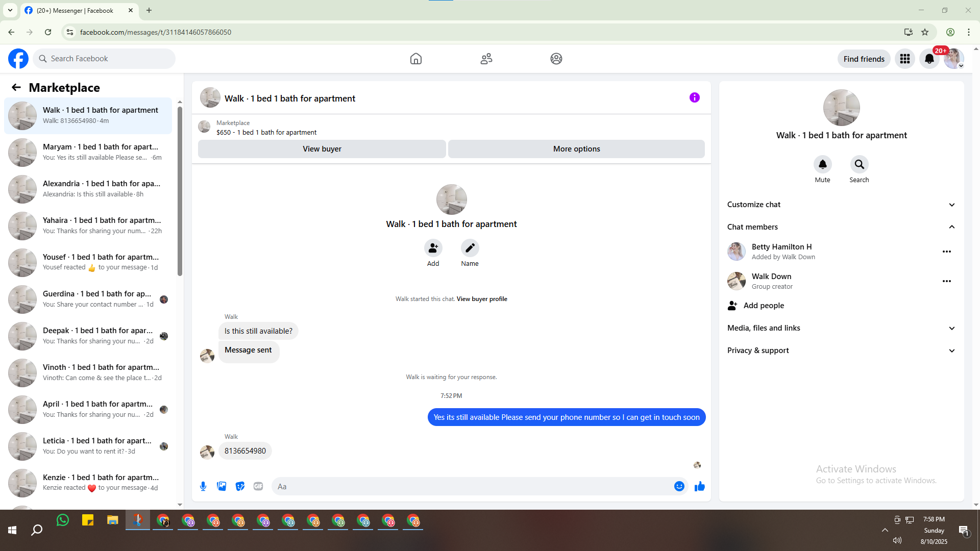The image size is (980, 551).
Task: Click the voice clip microphone icon
Action: (x=203, y=486)
